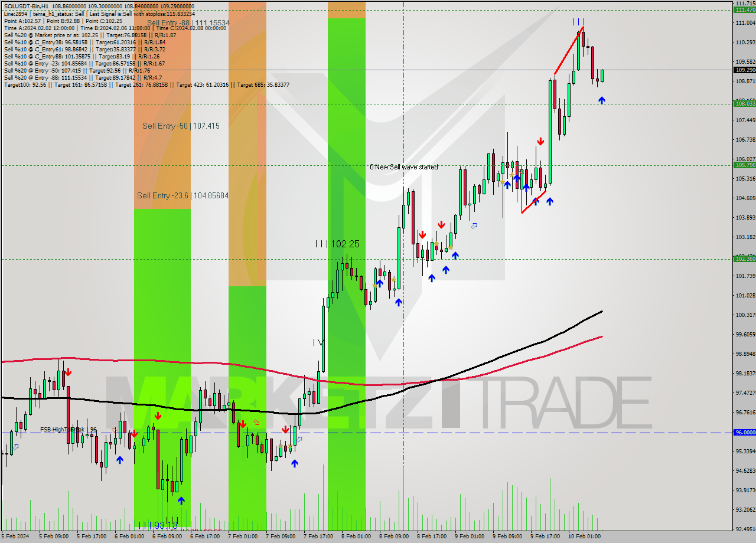Click the '0 New Sell wave started' annotation
The image size is (756, 543).
[x=404, y=167]
